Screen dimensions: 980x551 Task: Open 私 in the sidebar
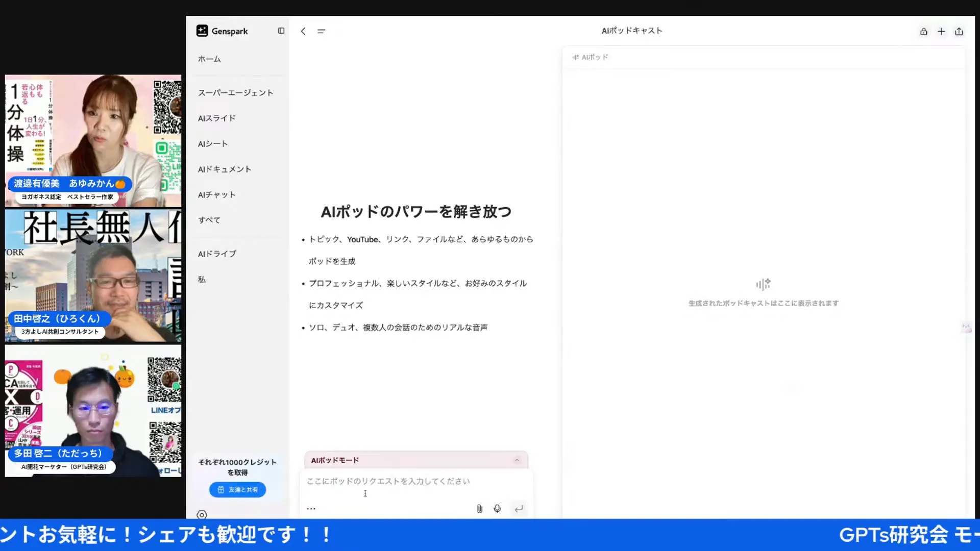(202, 280)
